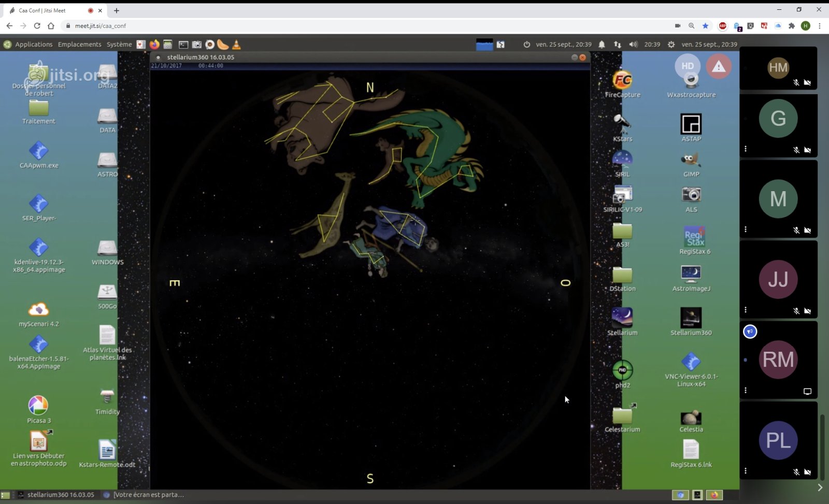Go back in the browser
Screen dimensions: 829x504
tap(9, 25)
